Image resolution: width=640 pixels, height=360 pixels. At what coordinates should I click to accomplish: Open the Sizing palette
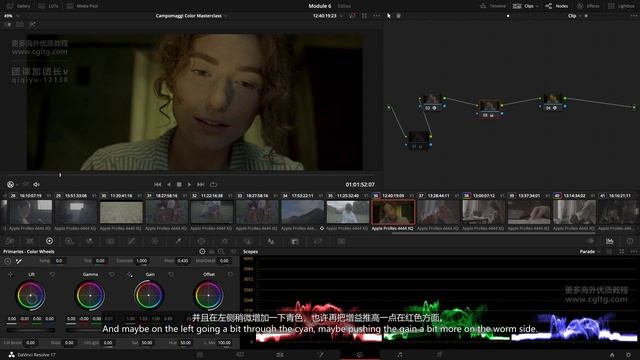click(x=318, y=241)
